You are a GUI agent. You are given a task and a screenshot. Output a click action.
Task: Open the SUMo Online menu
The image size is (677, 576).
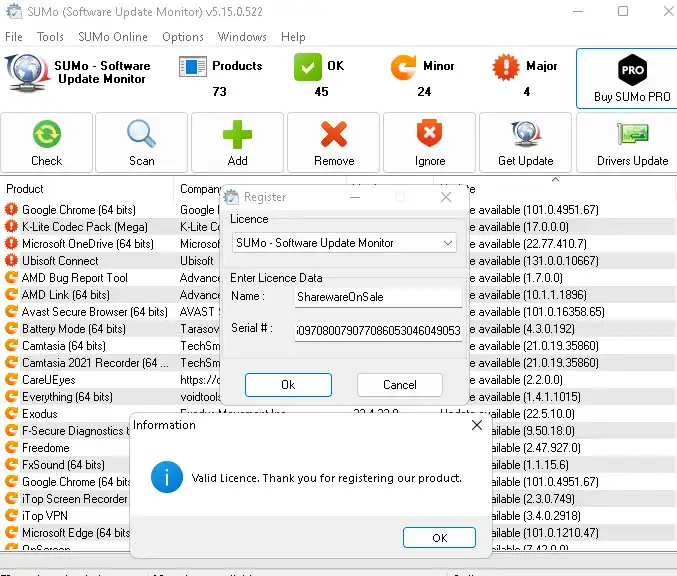point(112,37)
